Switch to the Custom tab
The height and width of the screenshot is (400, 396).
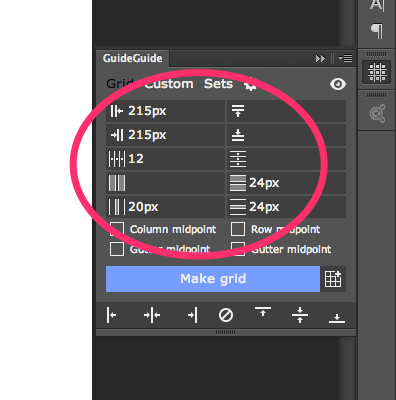(169, 84)
